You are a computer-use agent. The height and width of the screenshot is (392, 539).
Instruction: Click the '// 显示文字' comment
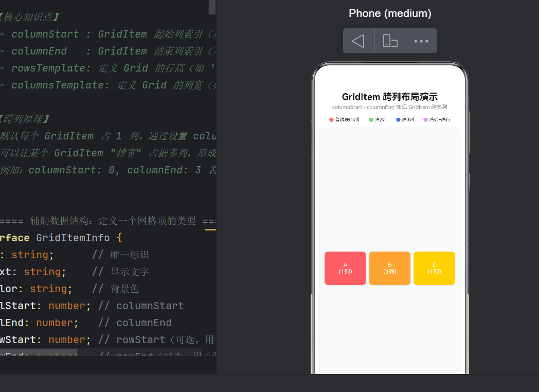(120, 272)
